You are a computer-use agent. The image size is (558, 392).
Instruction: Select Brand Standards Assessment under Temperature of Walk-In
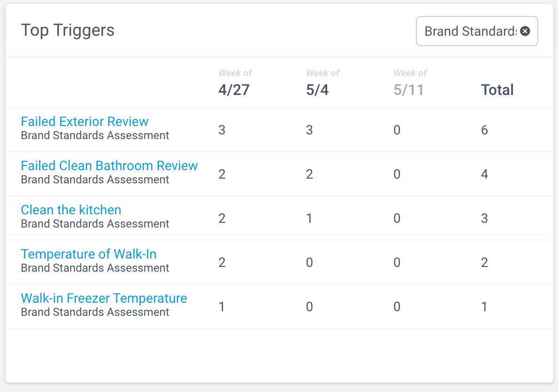coord(95,268)
